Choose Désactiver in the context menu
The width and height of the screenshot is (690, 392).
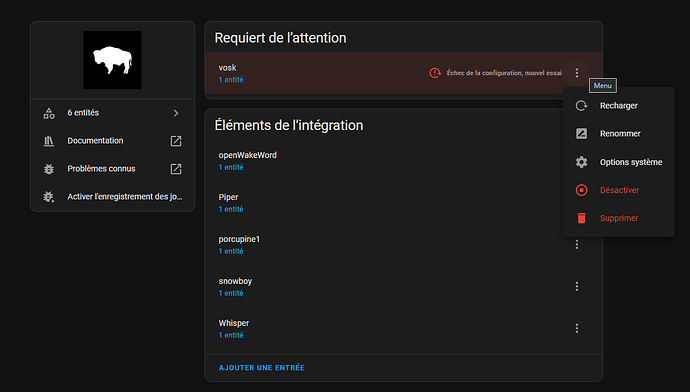(619, 190)
